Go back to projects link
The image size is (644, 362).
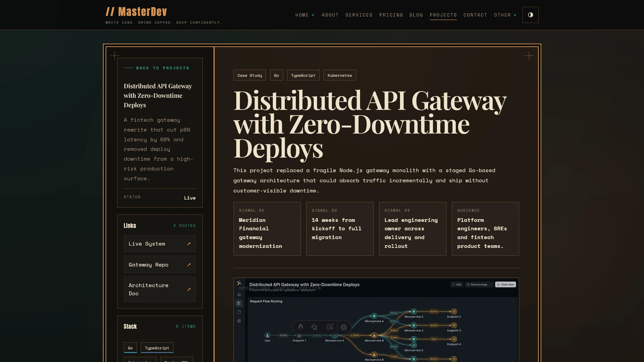pos(156,68)
